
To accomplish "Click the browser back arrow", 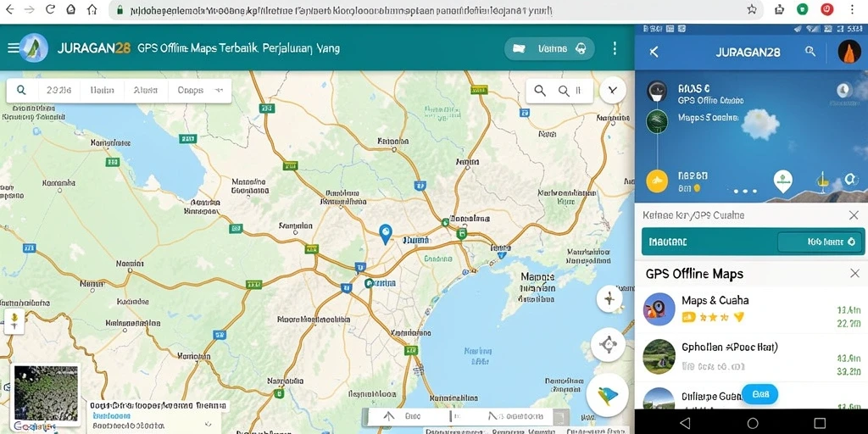I will tap(9, 9).
